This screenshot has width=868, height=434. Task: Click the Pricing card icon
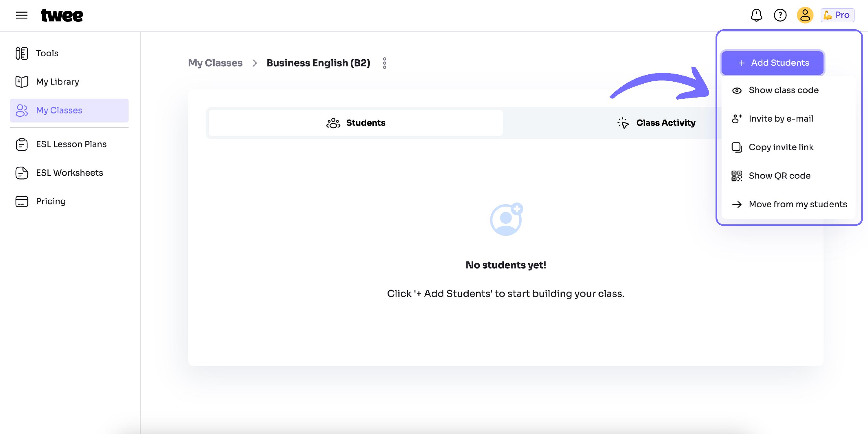[22, 201]
